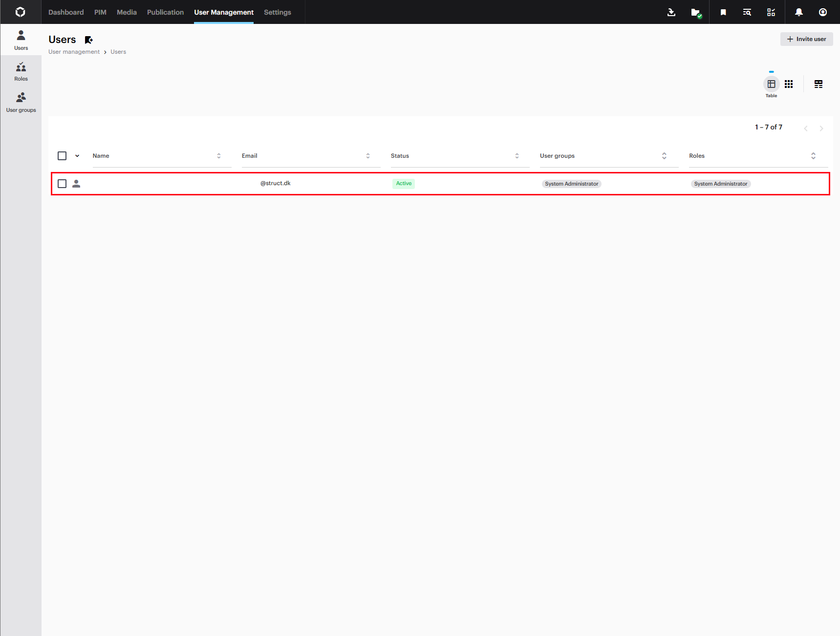Click the folder with green checkmark icon
Screen dimensions: 840x636
tap(696, 13)
